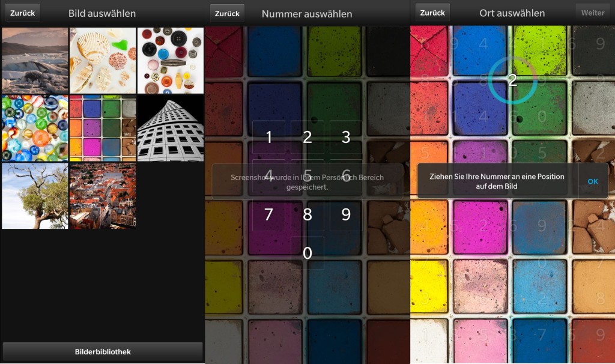This screenshot has height=364, width=615.
Task: Tap Zurück on the Nummer auswählen screen
Action: tap(227, 14)
